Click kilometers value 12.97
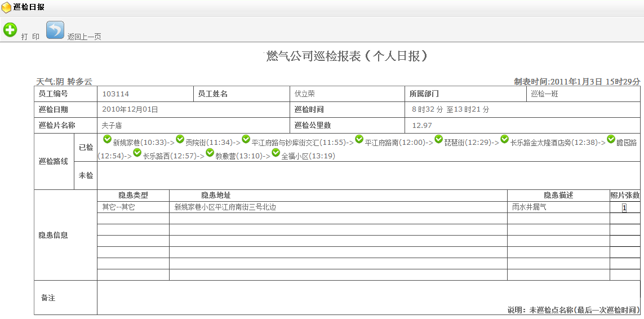The height and width of the screenshot is (319, 644). coord(422,125)
